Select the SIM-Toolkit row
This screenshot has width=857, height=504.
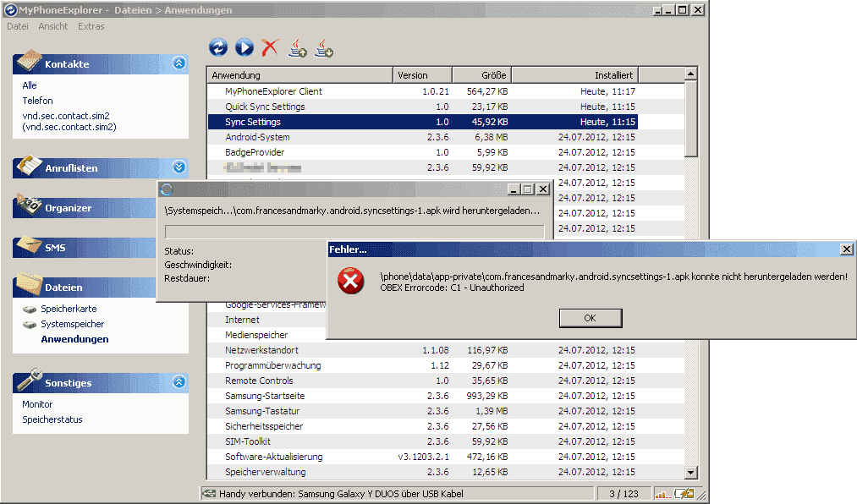pos(446,441)
